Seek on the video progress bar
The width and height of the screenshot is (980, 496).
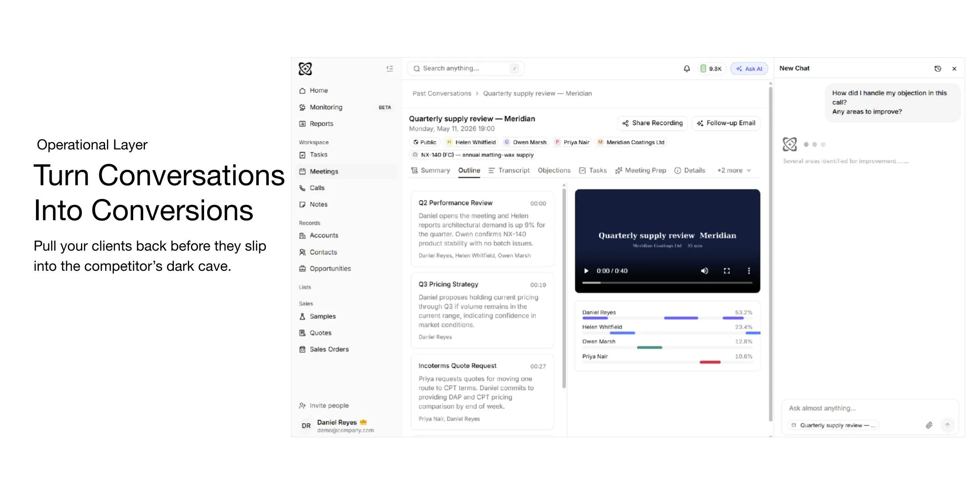coord(667,283)
